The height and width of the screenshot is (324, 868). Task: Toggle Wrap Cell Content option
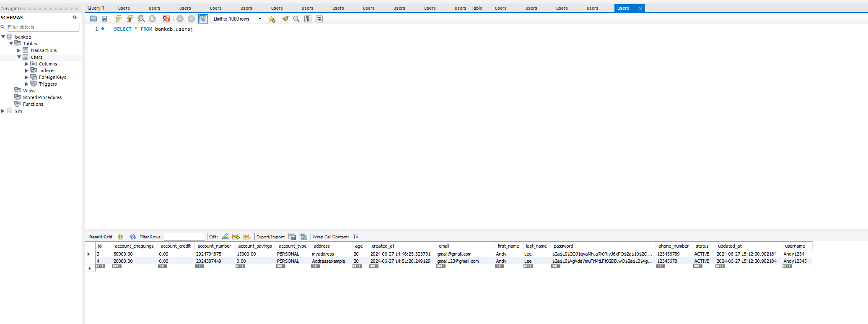[x=355, y=237]
